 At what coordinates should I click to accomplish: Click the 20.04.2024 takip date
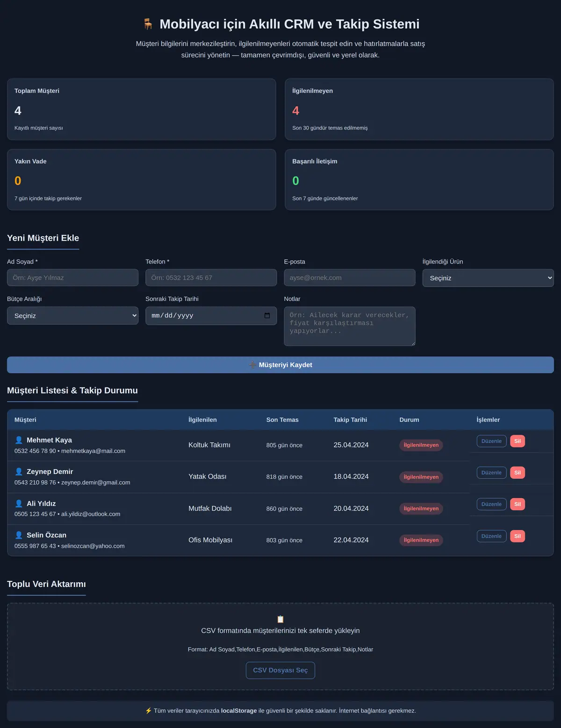(x=351, y=508)
